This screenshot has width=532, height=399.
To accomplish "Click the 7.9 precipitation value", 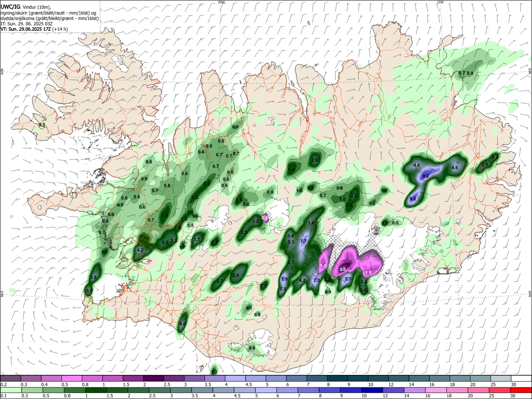I will (284, 279).
